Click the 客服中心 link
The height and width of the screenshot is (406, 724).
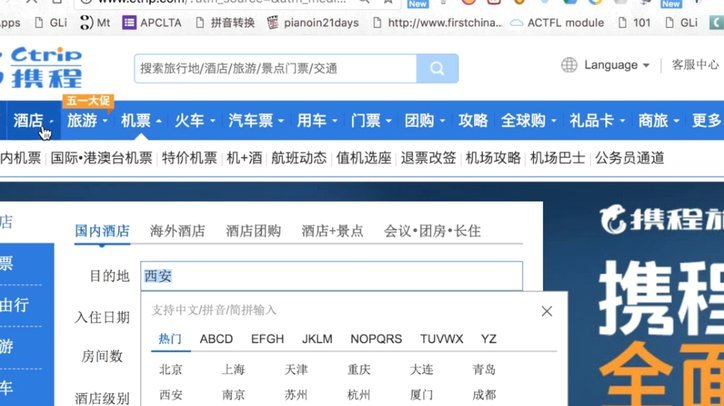(x=695, y=65)
